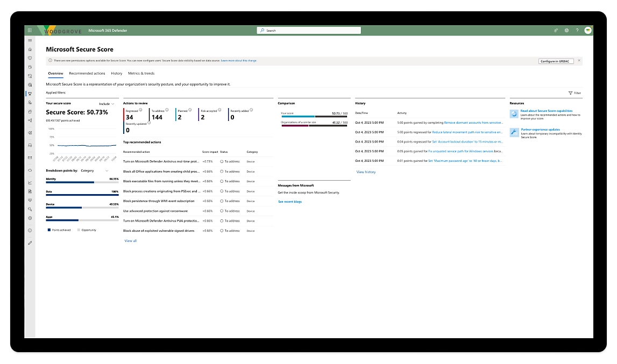Click info icon next to Regressed
Viewport: 617px width, 364px height.
tap(140, 110)
